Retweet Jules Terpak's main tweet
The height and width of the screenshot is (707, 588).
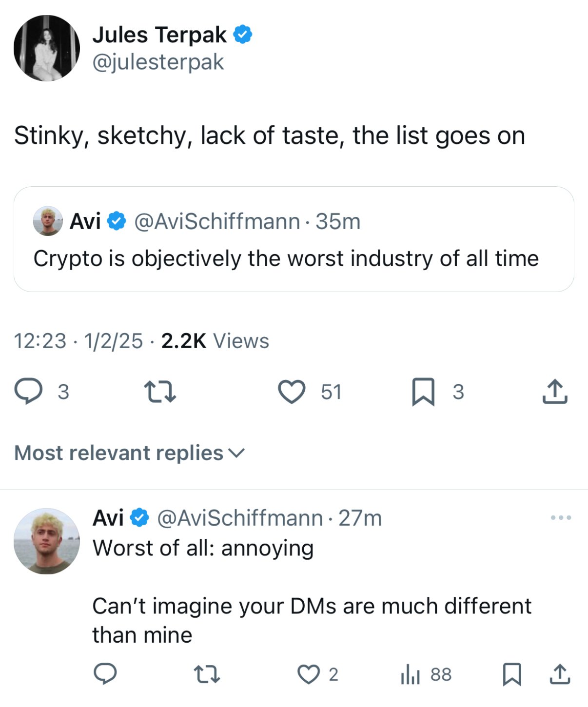tap(160, 392)
